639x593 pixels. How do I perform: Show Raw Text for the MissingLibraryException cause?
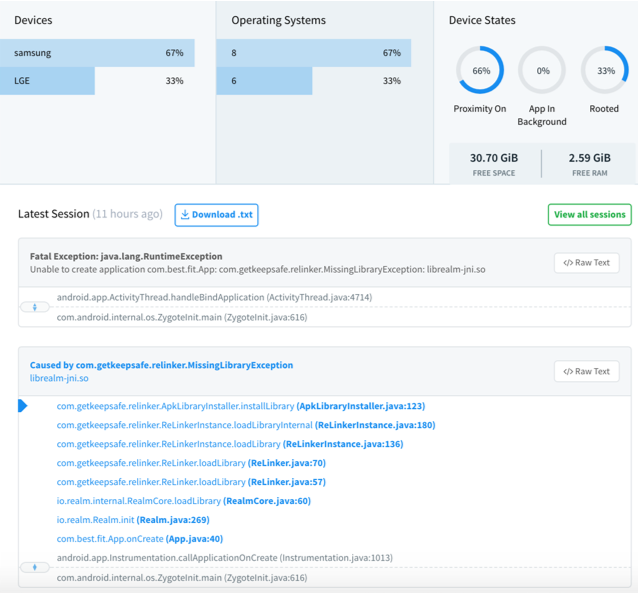pyautogui.click(x=586, y=371)
